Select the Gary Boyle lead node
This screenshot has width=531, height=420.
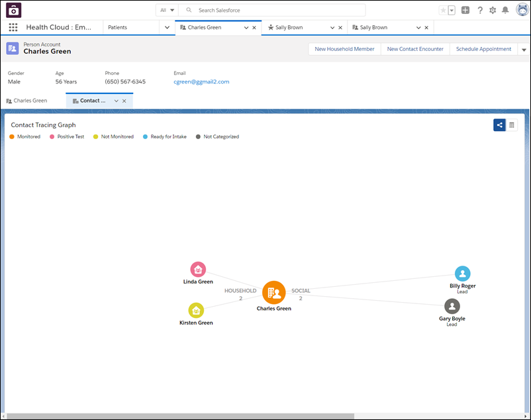click(452, 307)
